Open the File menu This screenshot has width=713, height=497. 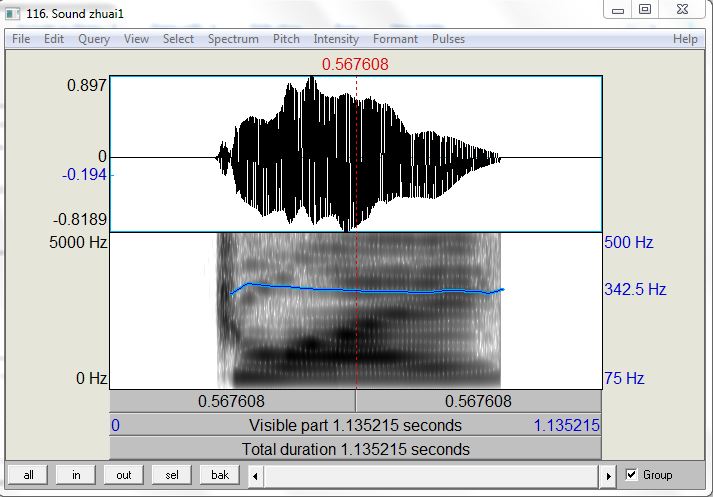pos(21,39)
